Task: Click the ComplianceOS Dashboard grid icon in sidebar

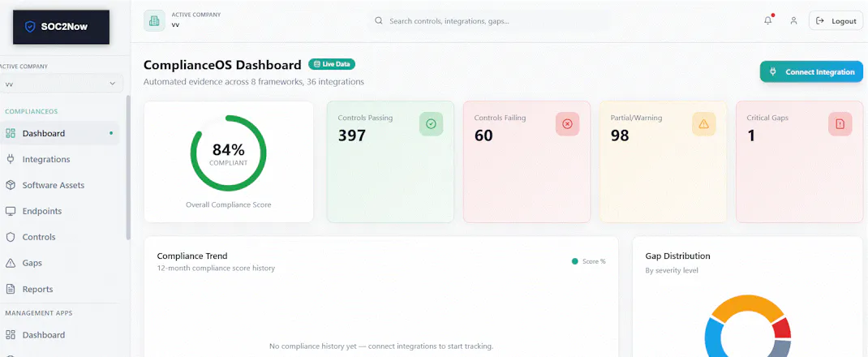Action: pyautogui.click(x=11, y=133)
